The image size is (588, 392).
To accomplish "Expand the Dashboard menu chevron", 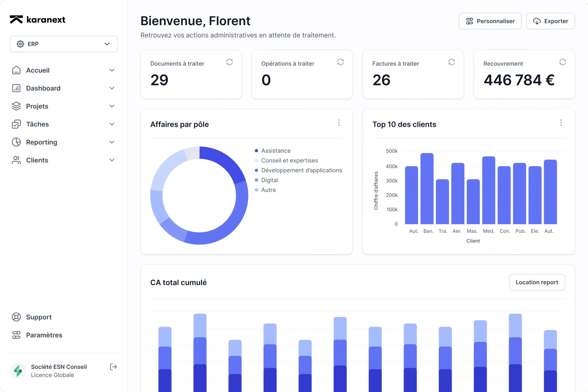I will coord(112,88).
